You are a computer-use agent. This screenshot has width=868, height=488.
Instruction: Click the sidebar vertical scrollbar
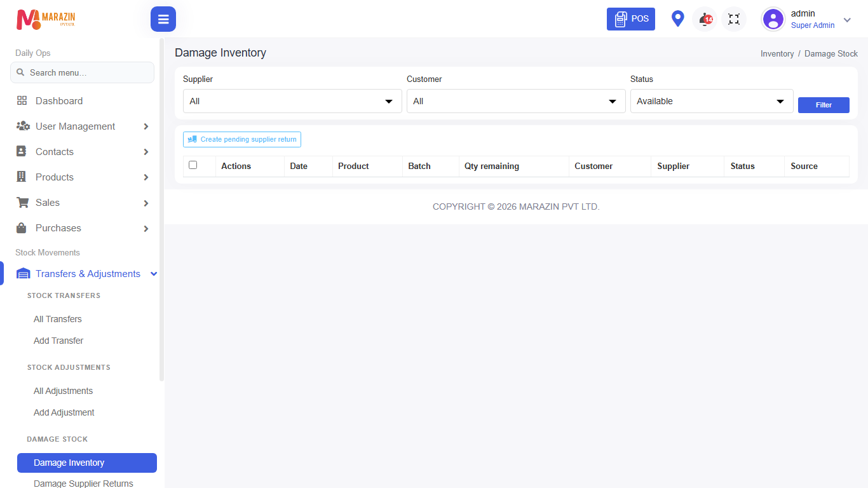click(x=161, y=210)
